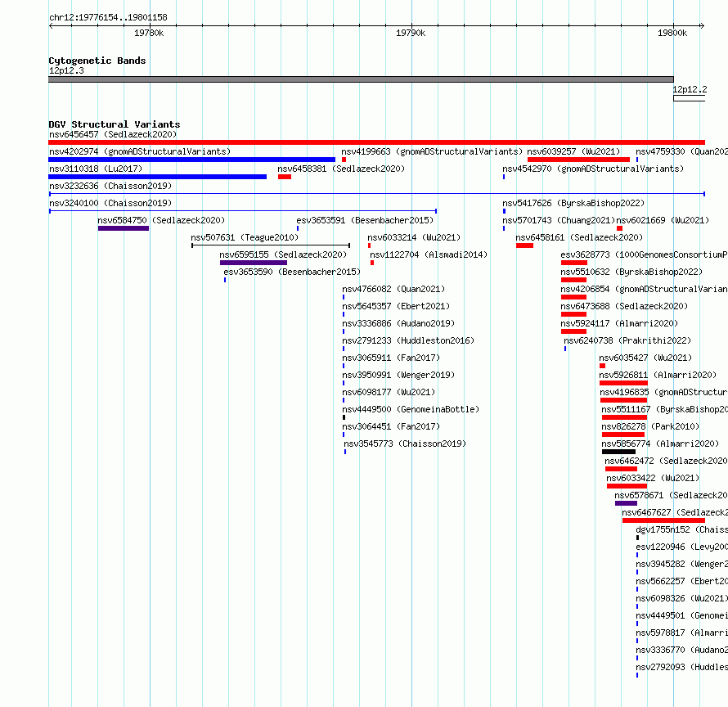Open nsv4199663 (gnomADStructuralVariants) label

[x=432, y=151]
